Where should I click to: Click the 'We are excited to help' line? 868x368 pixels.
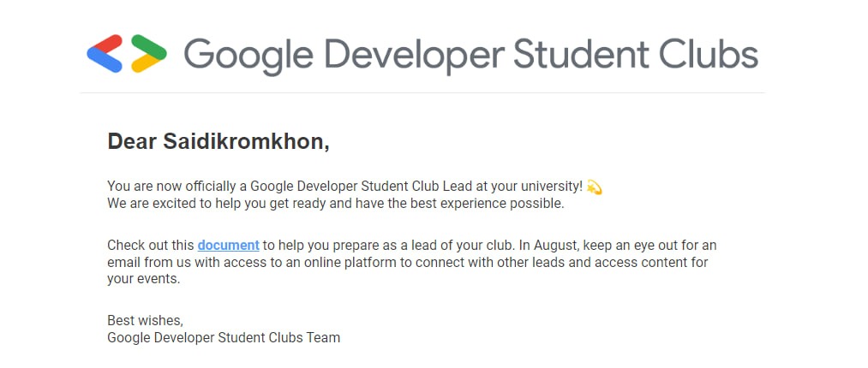pos(336,204)
